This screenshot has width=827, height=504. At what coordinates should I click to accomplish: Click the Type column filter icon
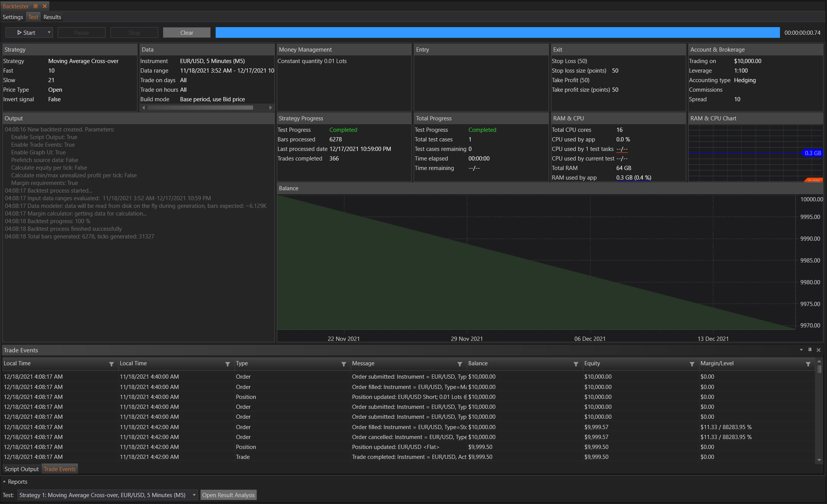point(343,364)
